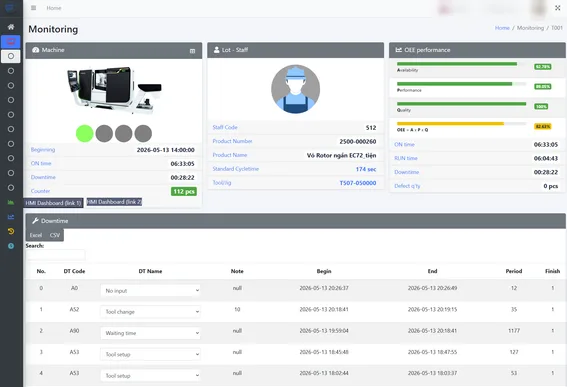
Task: Open the yellow history sidebar icon
Action: coord(11,231)
